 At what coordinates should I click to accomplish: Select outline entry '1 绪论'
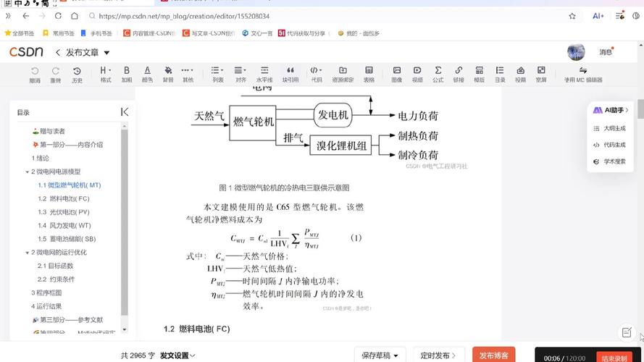pos(40,159)
